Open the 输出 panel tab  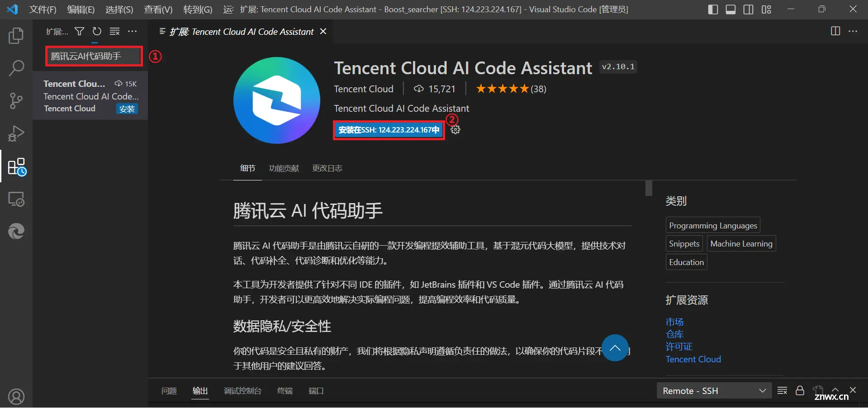point(200,391)
